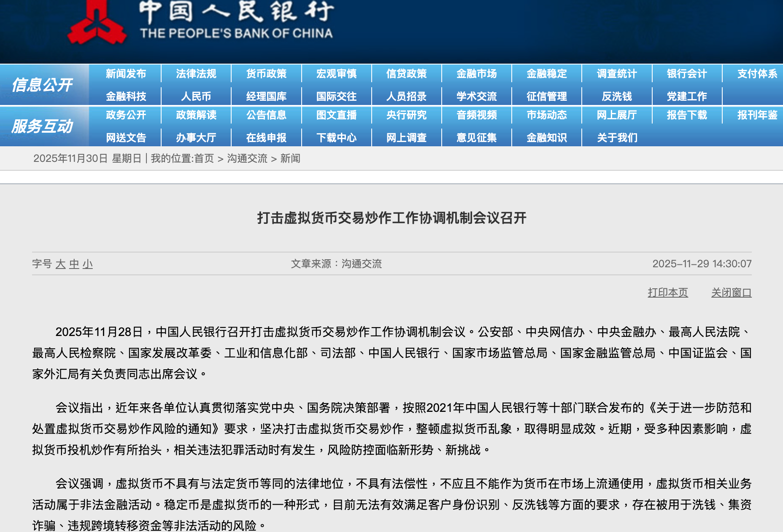Open 网上调查 section
Screen dimensions: 783x532
tap(406, 137)
